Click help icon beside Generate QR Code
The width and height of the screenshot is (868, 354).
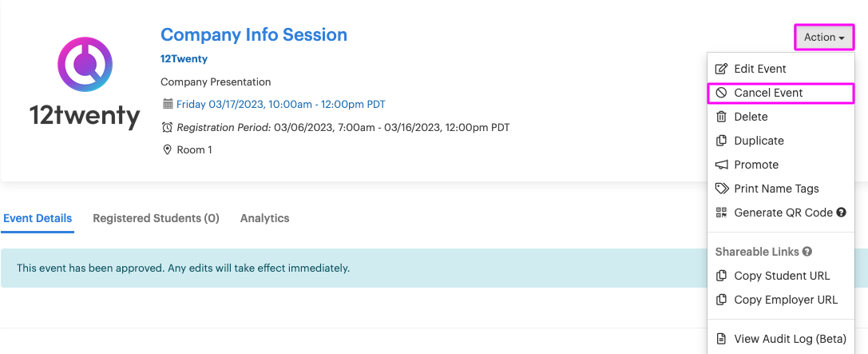pos(842,213)
